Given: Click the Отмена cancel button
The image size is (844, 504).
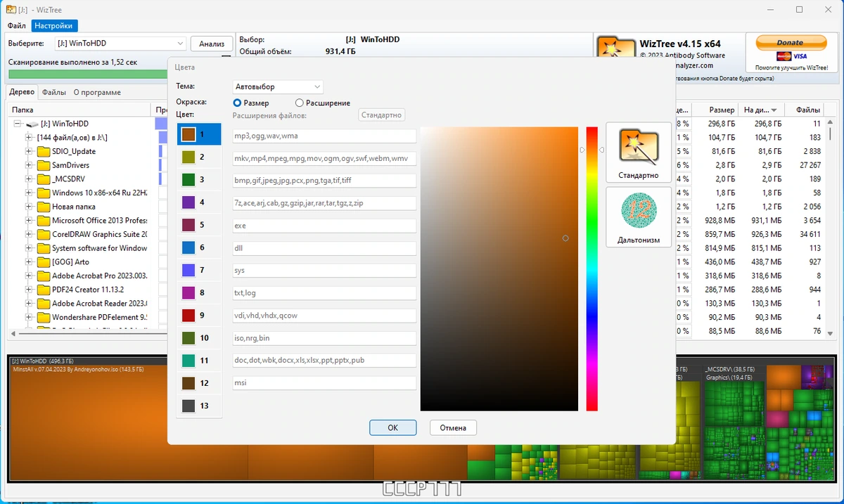Looking at the screenshot, I should click(453, 427).
